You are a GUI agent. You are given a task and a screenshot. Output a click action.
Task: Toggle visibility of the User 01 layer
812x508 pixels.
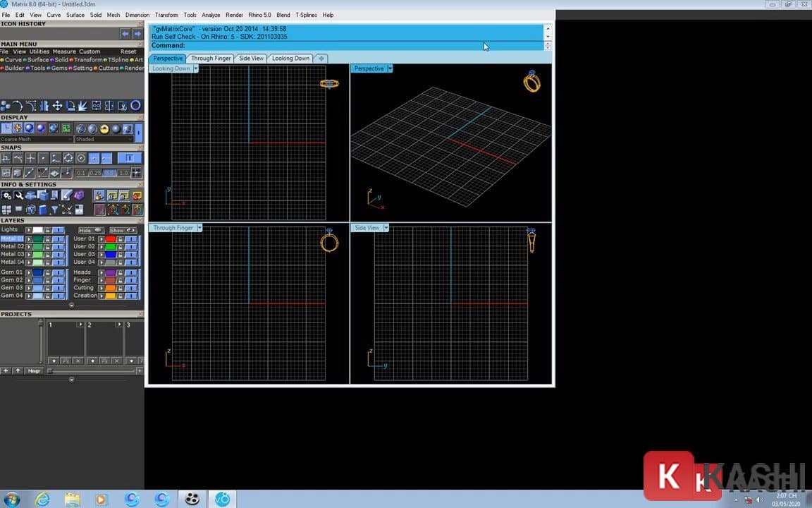(x=130, y=239)
